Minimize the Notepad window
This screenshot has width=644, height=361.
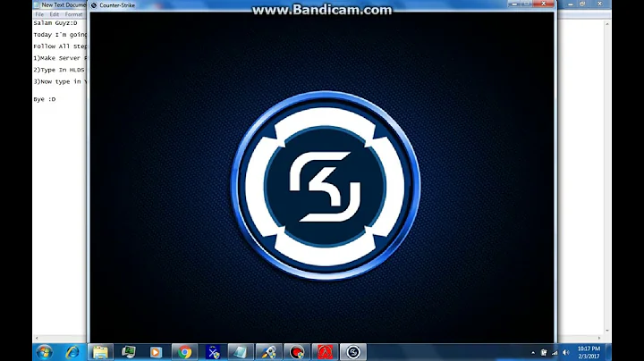571,4
